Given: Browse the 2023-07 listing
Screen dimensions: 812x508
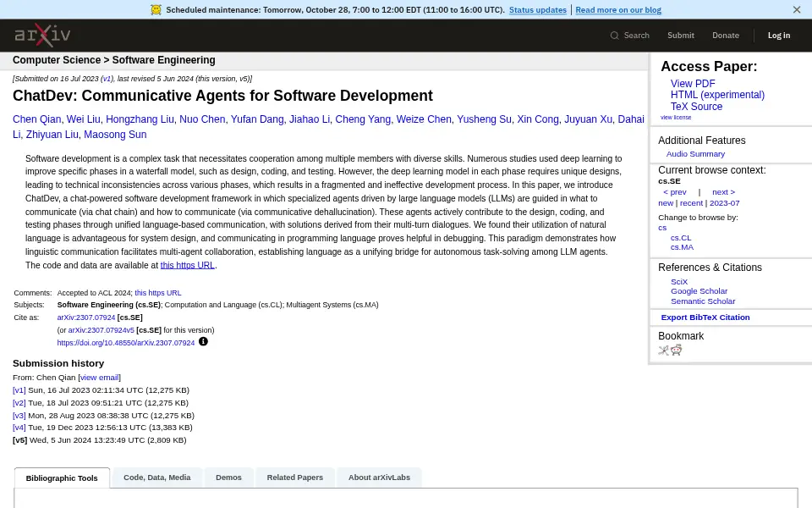Looking at the screenshot, I should click(x=725, y=203).
